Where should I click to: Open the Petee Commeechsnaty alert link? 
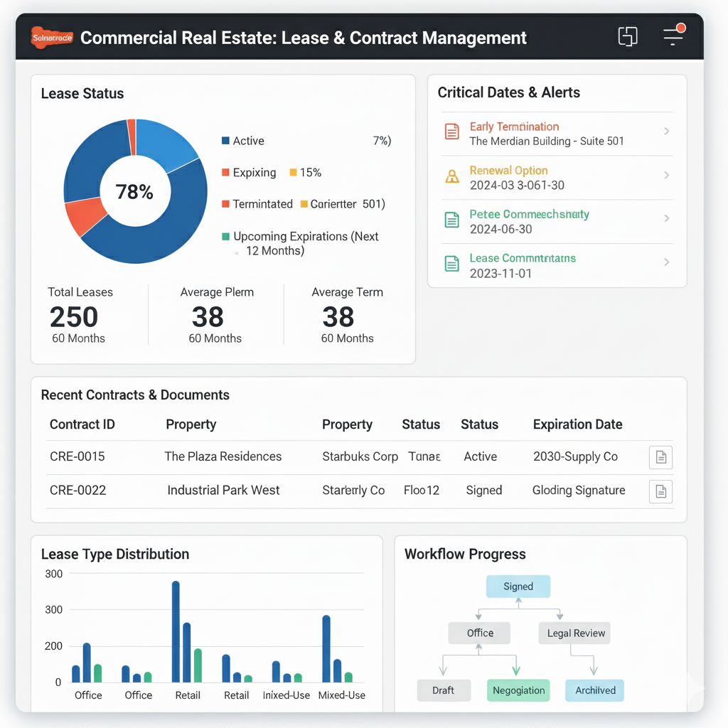click(529, 214)
